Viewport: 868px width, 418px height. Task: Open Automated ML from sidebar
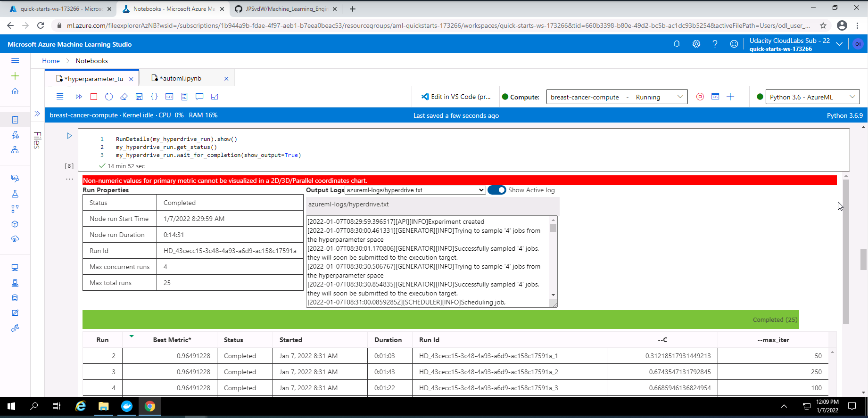[15, 135]
